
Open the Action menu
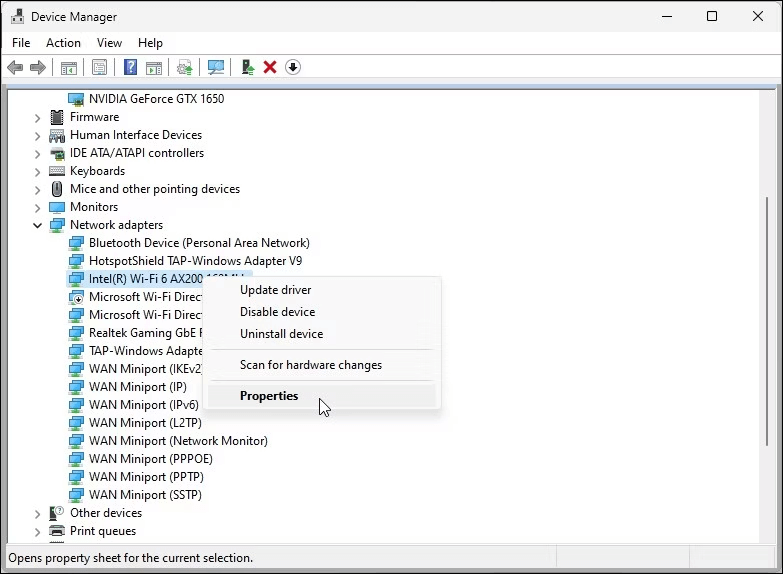coord(63,43)
